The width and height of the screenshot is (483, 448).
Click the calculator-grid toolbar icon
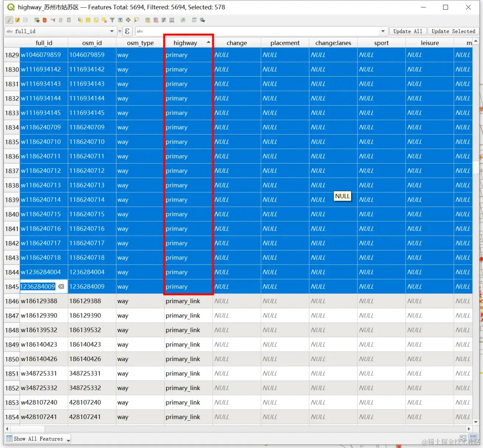point(172,20)
